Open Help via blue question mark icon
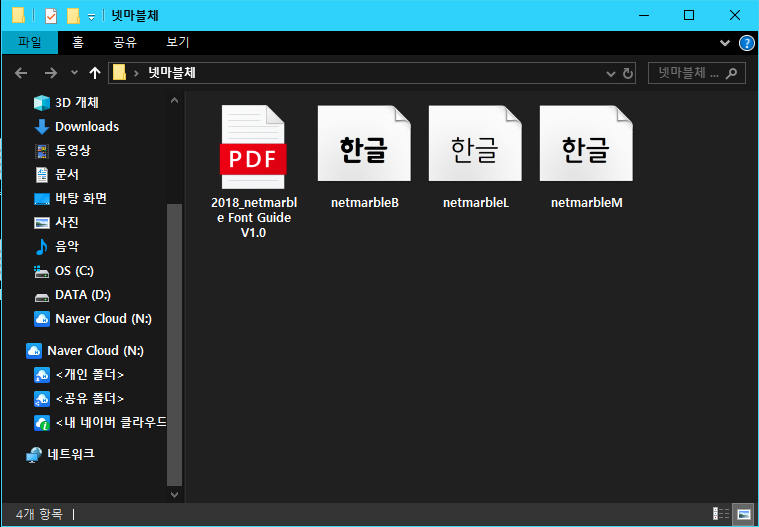This screenshot has width=759, height=527. [746, 43]
